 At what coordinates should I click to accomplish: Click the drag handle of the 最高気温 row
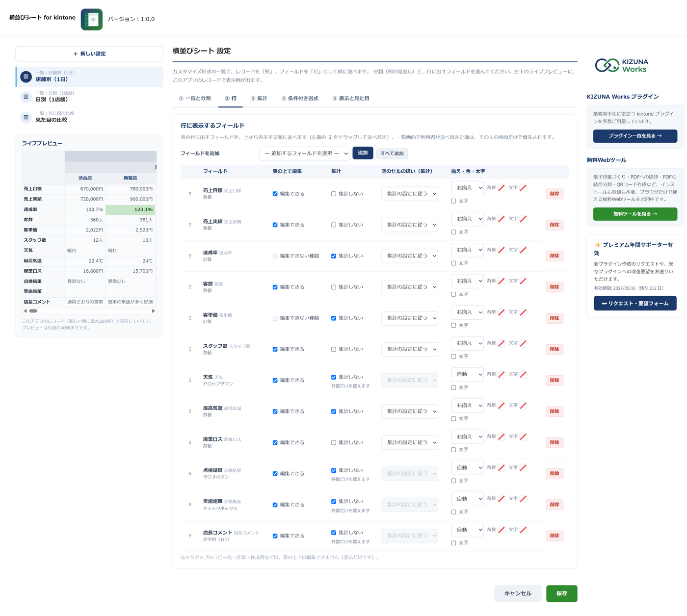tap(190, 411)
